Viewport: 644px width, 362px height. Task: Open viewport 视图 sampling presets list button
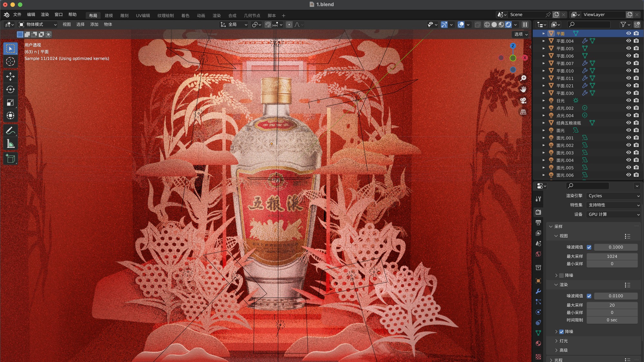click(x=627, y=236)
